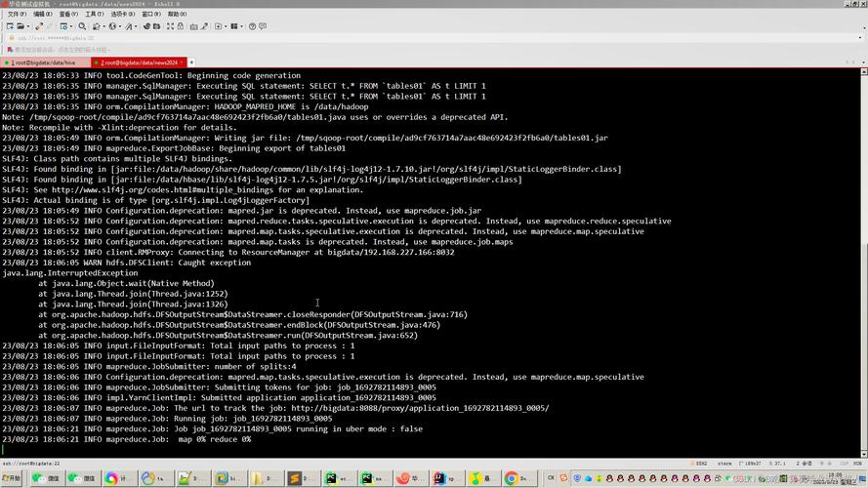The height and width of the screenshot is (488, 868).
Task: Click the font settings icon
Action: click(129, 26)
